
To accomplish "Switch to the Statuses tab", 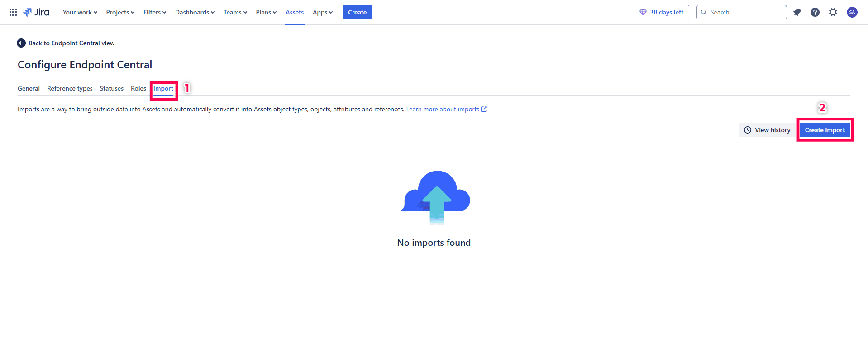I will pos(112,88).
